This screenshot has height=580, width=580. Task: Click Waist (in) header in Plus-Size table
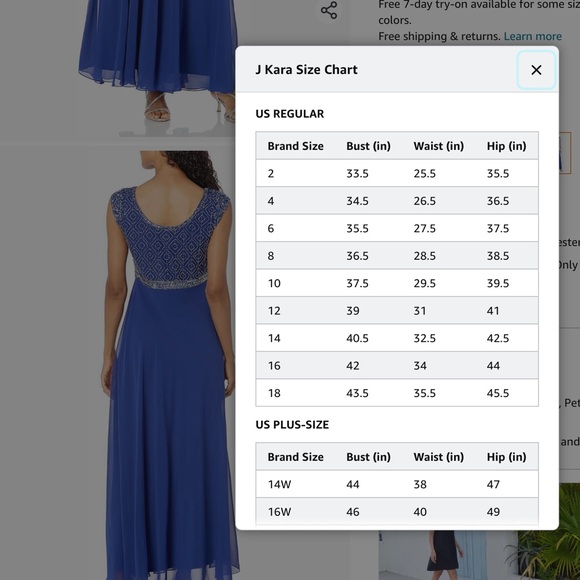(439, 457)
